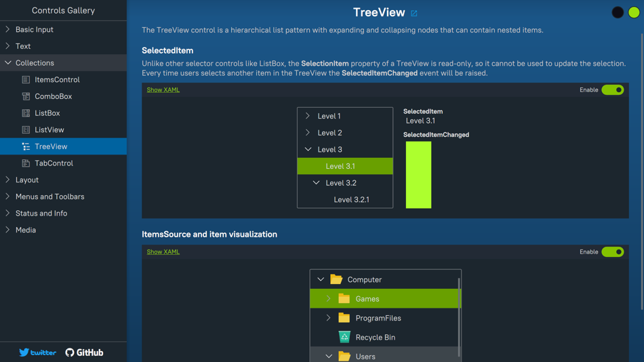Screen dimensions: 644x362
Task: Expand the Layout category
Action: click(x=7, y=180)
